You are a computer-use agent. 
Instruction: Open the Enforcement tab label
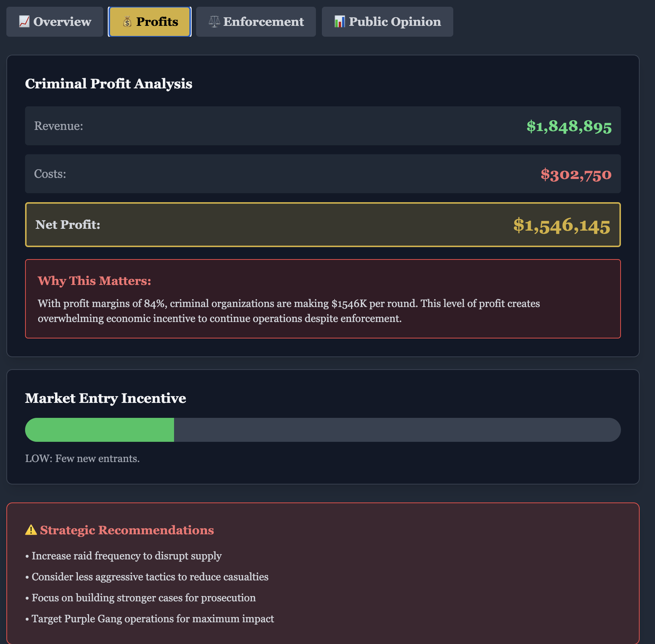pyautogui.click(x=263, y=22)
